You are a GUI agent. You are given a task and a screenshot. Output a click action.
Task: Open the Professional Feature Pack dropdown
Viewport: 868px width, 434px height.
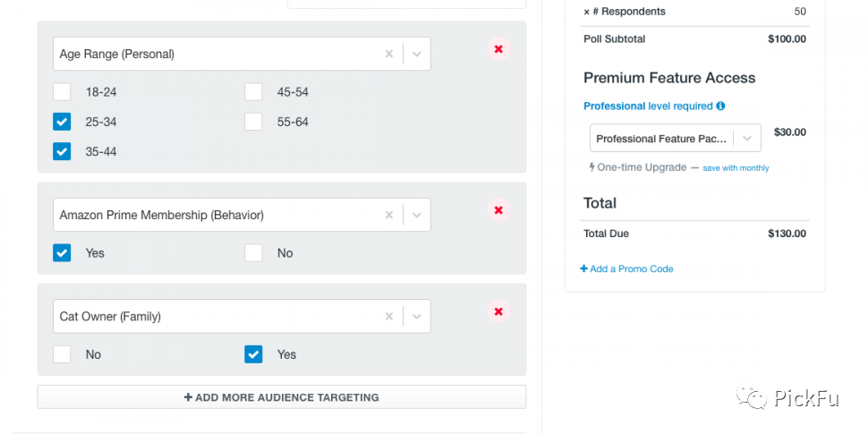[x=748, y=139]
